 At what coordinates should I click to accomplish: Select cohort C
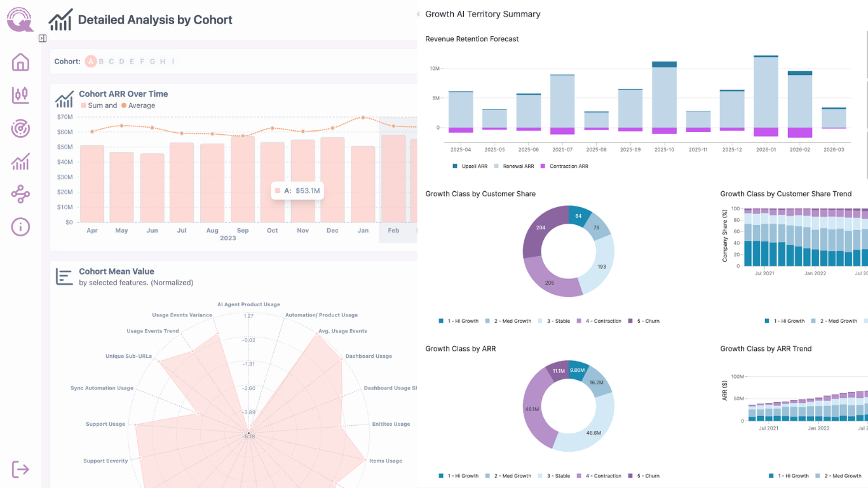click(111, 62)
